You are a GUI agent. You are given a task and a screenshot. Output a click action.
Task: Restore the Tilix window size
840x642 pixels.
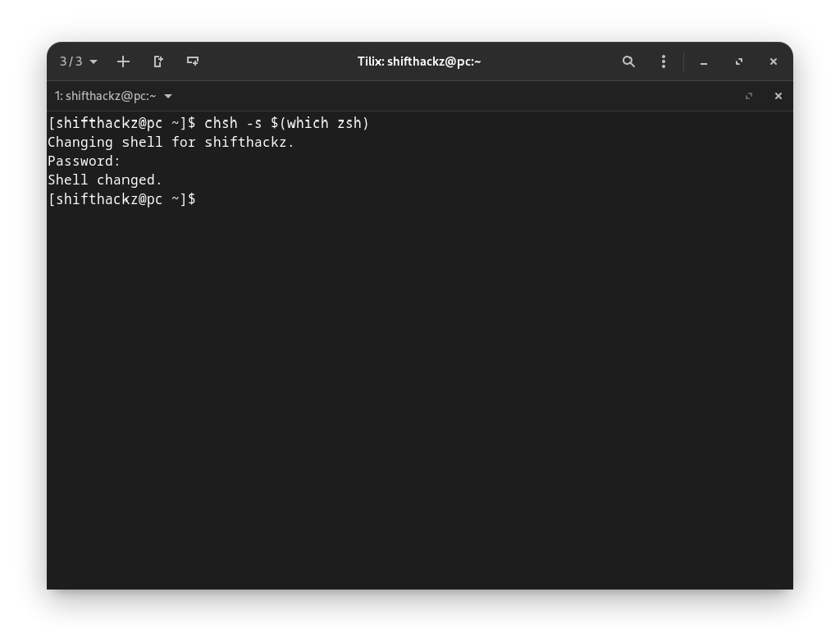pyautogui.click(x=739, y=61)
